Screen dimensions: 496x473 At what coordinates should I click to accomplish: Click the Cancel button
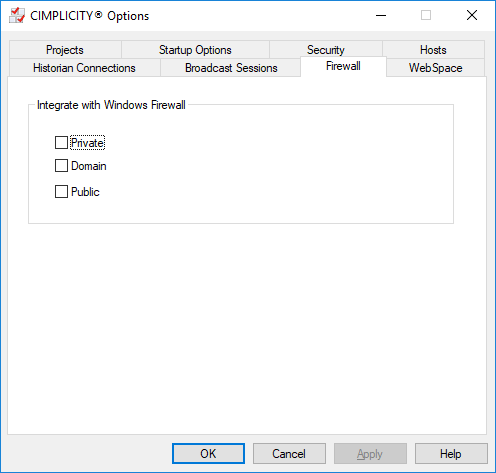point(289,453)
